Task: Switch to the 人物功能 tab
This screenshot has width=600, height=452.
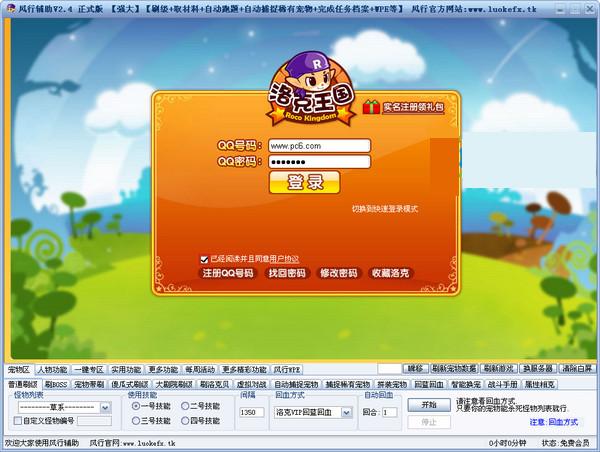Action: 52,370
